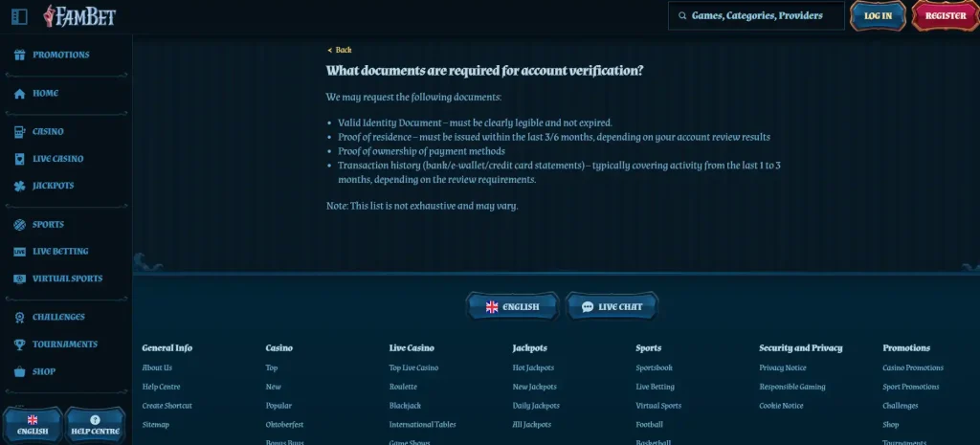980x445 pixels.
Task: Open Virtual Sports footer link
Action: [658, 406]
